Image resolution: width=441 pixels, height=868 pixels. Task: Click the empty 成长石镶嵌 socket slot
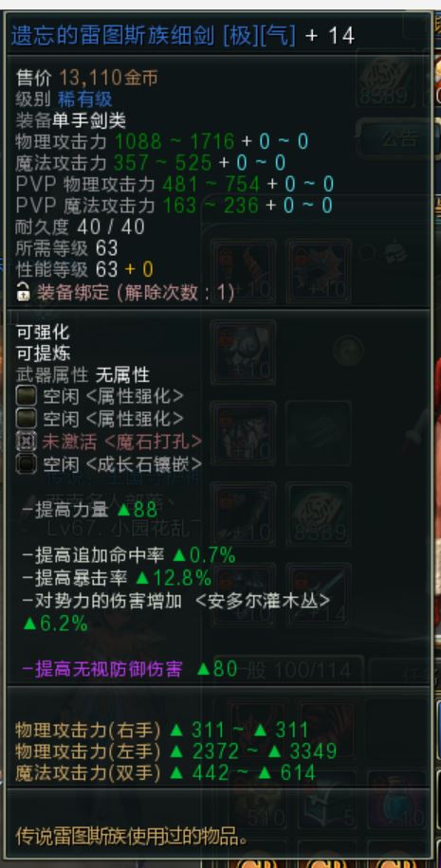tap(26, 464)
